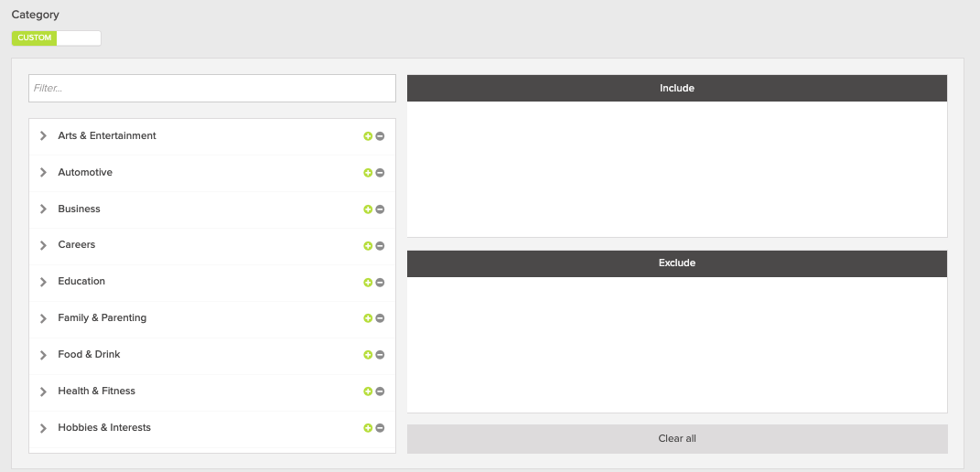Image resolution: width=980 pixels, height=472 pixels.
Task: Select the Food & Drink label
Action: tap(89, 355)
